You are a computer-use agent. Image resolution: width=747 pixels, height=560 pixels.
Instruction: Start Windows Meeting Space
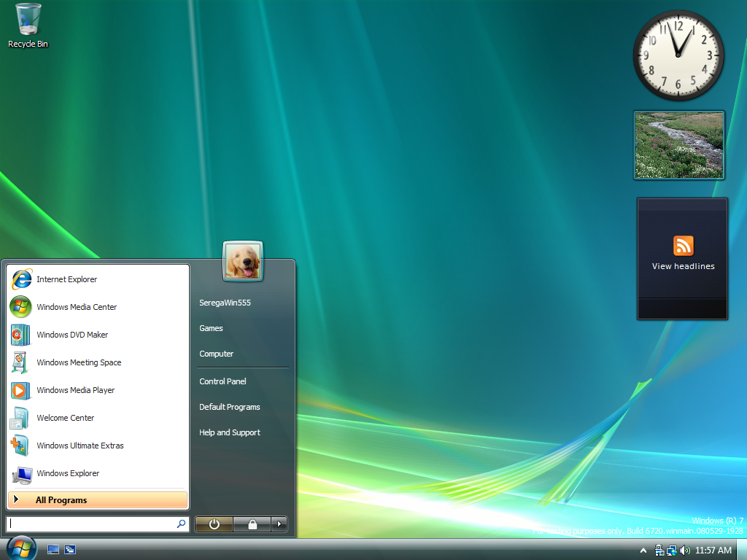(78, 362)
